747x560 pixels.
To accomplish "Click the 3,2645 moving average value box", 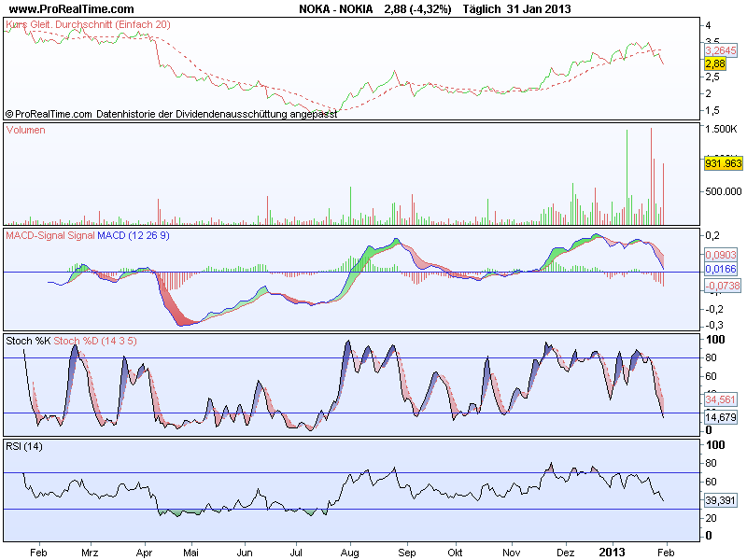I will [720, 50].
